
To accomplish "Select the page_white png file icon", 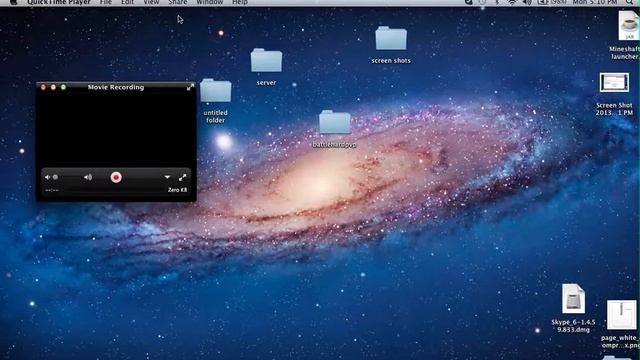I will pos(621,315).
